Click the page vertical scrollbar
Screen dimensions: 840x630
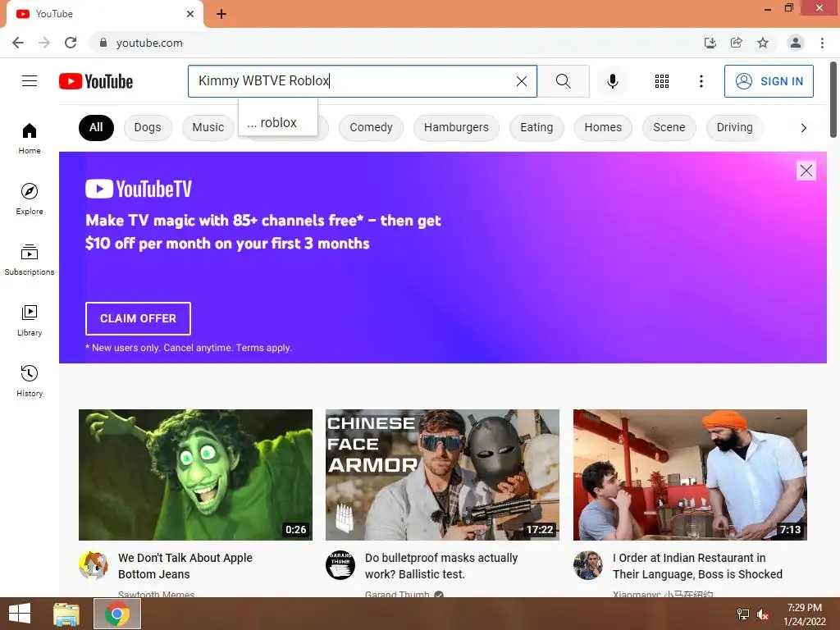833,100
